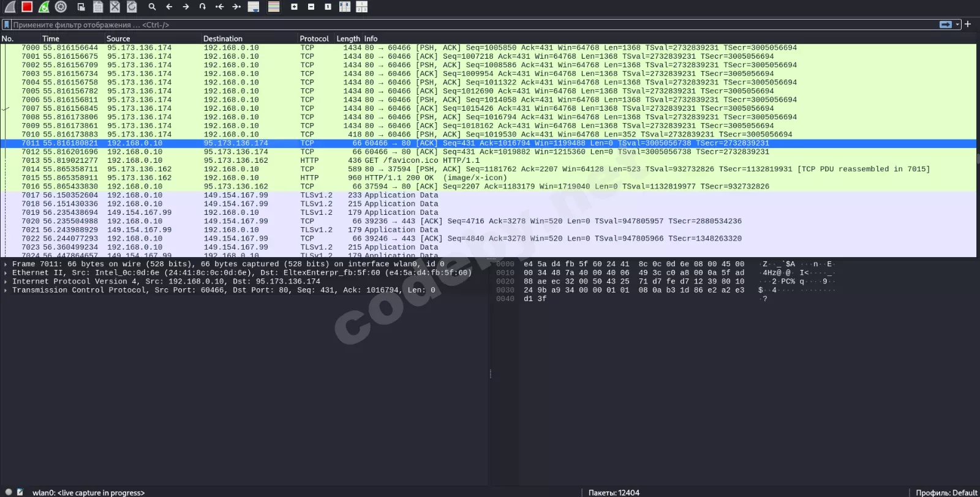The height and width of the screenshot is (497, 980).
Task: Zoom out main window text
Action: 311,7
